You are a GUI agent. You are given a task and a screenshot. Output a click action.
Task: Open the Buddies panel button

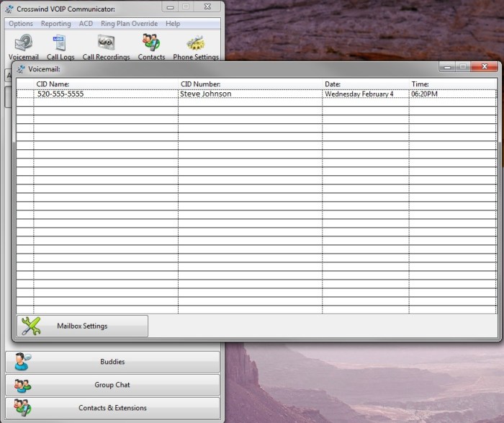pos(112,362)
